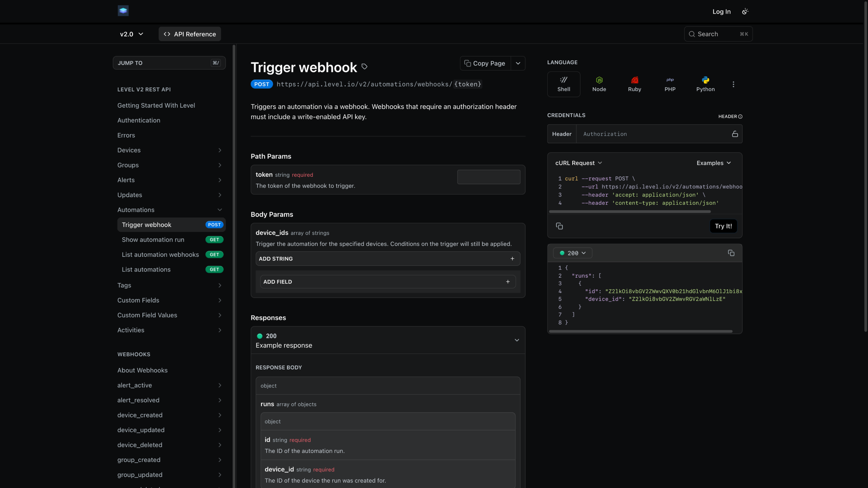The image size is (868, 488).
Task: Click the plus icon on ADD FIELD
Action: click(508, 282)
